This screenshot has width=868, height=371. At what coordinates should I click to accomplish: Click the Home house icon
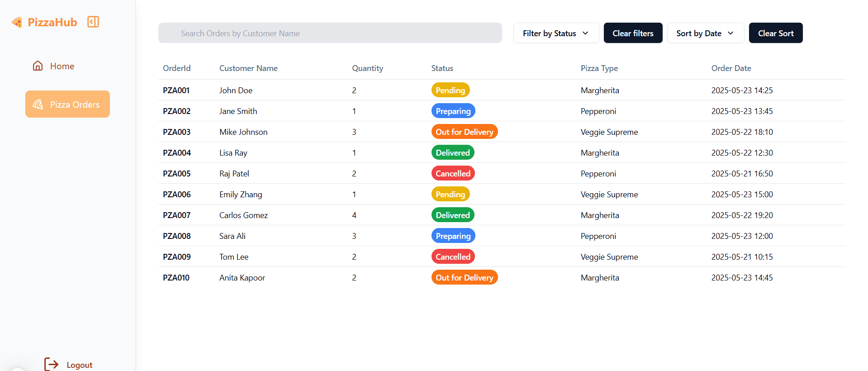(x=38, y=66)
